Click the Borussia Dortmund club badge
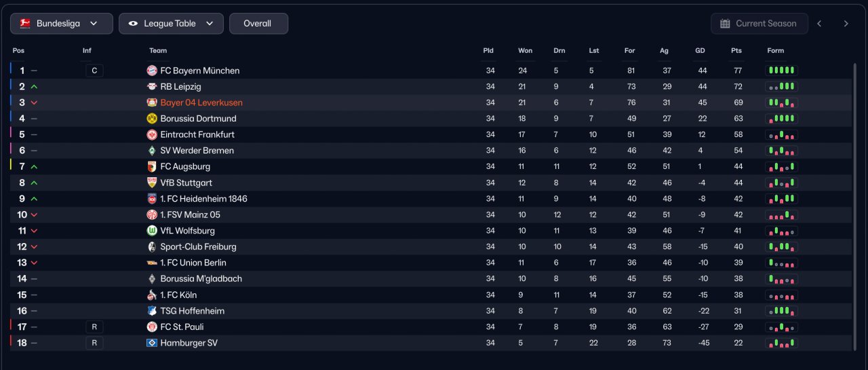Viewport: 868px width, 370px height. (x=152, y=119)
